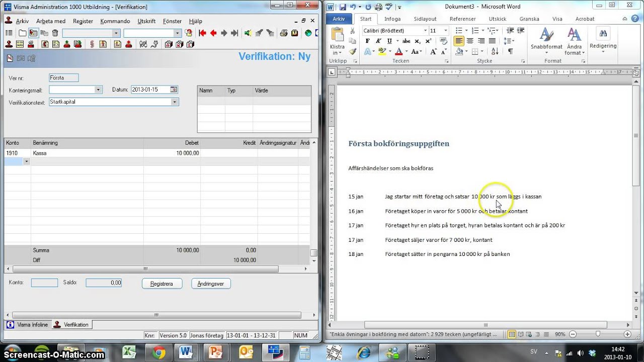Select the Kassa row Debet cell 10 000,00

coord(172,153)
